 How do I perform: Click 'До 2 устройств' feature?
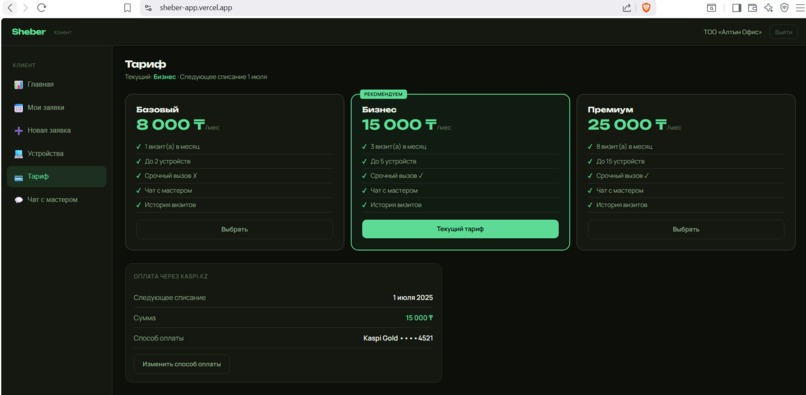(168, 161)
